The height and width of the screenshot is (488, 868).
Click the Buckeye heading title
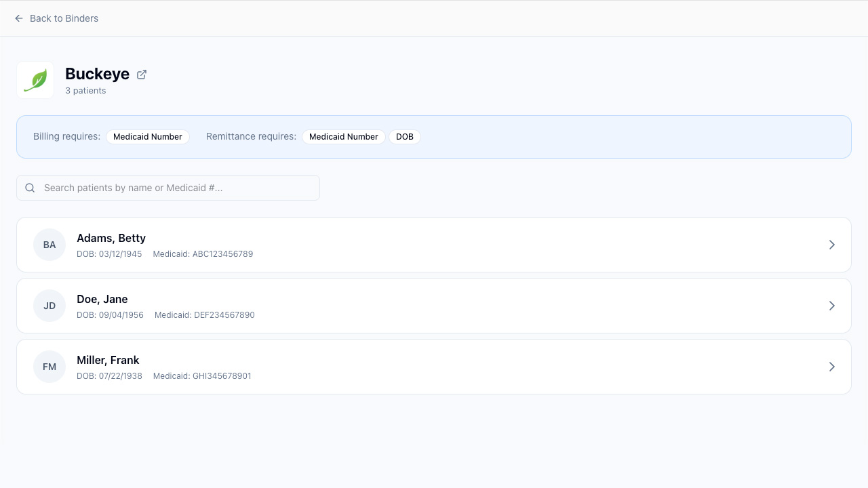[97, 74]
